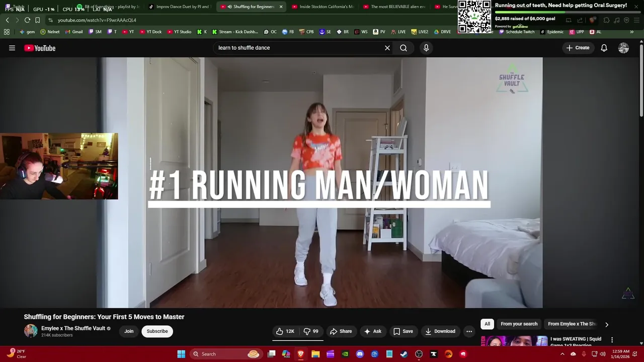Switch to most BELIEVABLE alien tab
644x362 pixels.
pyautogui.click(x=394, y=7)
